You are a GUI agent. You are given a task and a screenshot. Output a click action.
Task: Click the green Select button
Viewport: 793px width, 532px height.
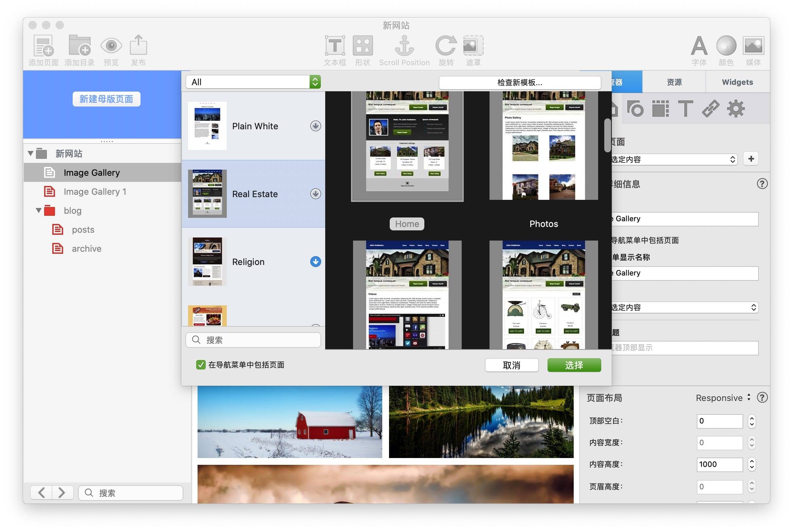574,365
